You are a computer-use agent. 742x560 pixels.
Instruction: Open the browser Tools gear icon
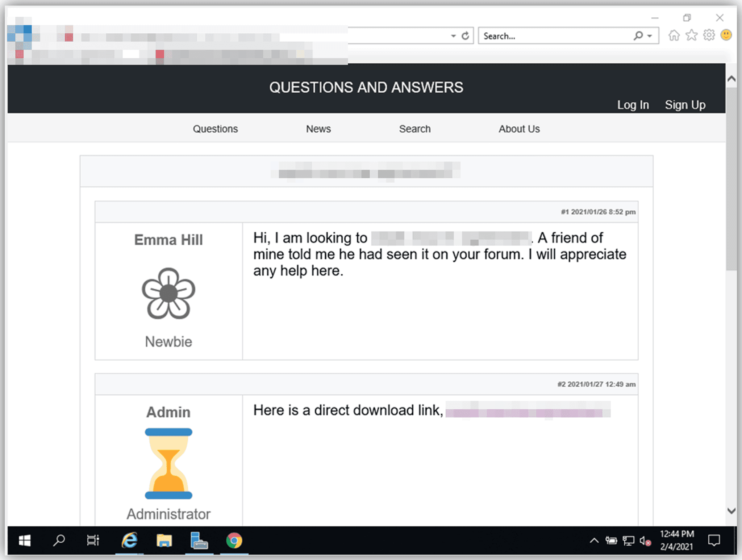709,35
